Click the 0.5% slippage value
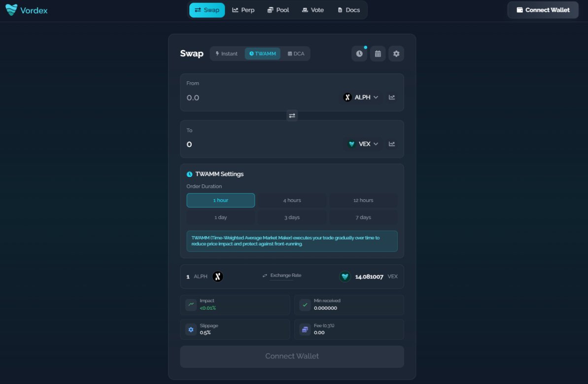This screenshot has width=588, height=384. pyautogui.click(x=205, y=333)
